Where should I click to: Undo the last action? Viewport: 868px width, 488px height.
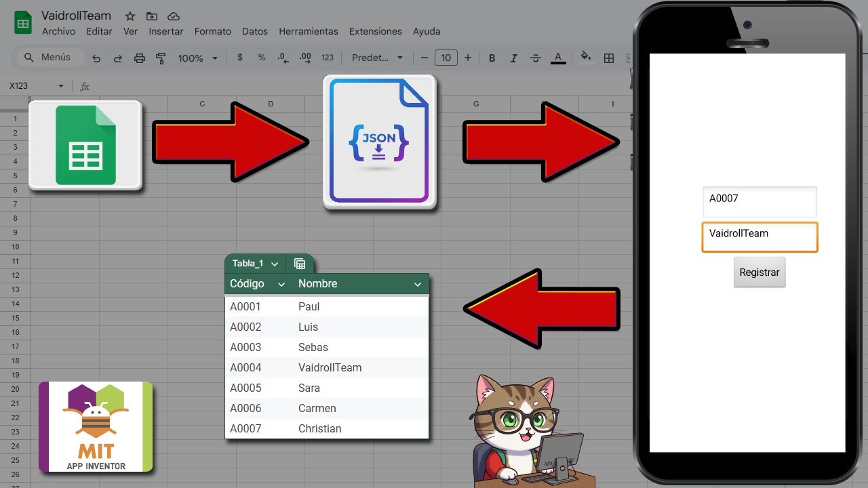tap(96, 58)
